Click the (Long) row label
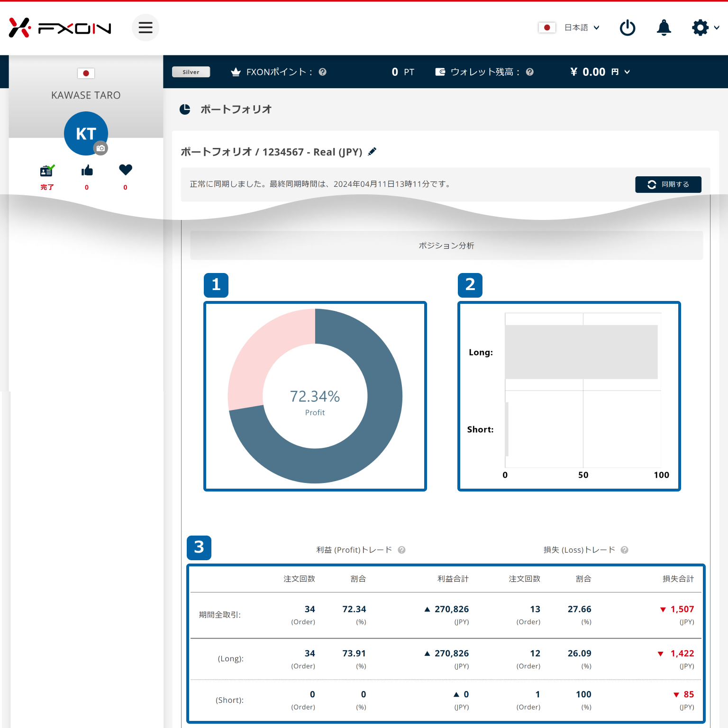The width and height of the screenshot is (728, 728). point(230,659)
